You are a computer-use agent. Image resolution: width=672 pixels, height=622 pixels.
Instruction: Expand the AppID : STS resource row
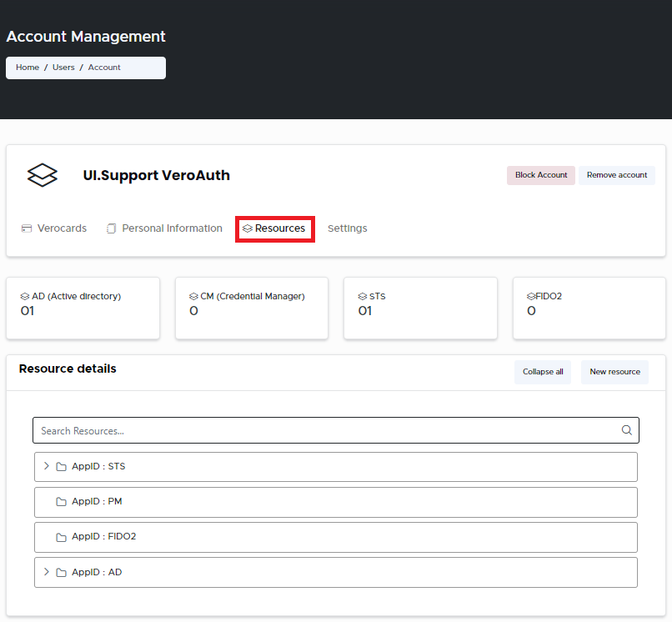click(47, 466)
